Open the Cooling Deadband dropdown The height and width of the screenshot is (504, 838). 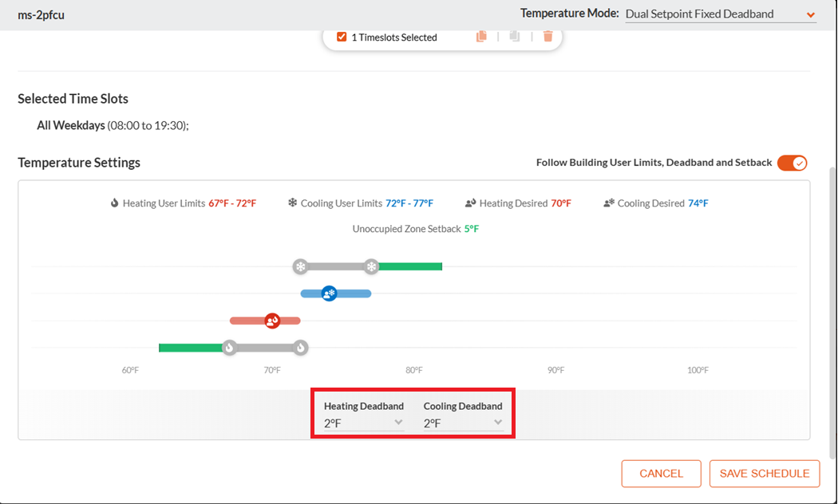[463, 423]
